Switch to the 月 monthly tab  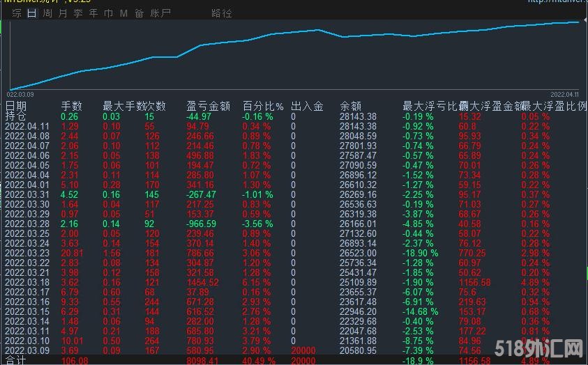[x=63, y=13]
